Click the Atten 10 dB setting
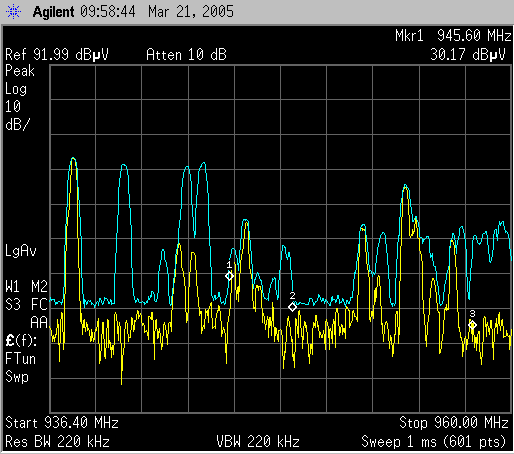514x454 pixels. click(x=186, y=55)
